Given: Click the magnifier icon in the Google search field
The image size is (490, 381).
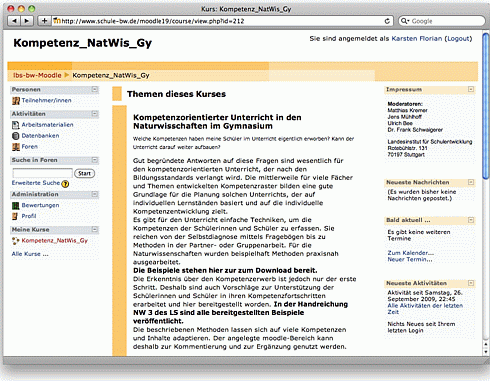Looking at the screenshot, I should [x=405, y=21].
